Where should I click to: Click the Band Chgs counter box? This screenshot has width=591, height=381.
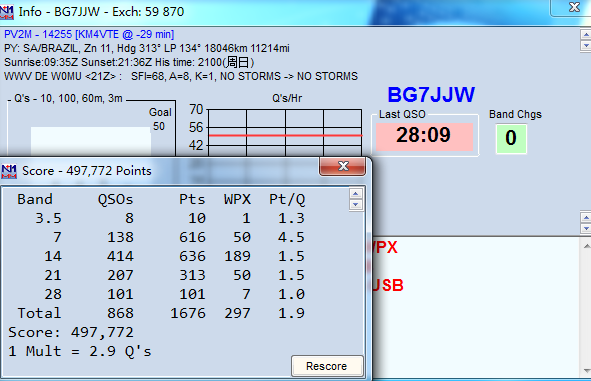pos(511,139)
